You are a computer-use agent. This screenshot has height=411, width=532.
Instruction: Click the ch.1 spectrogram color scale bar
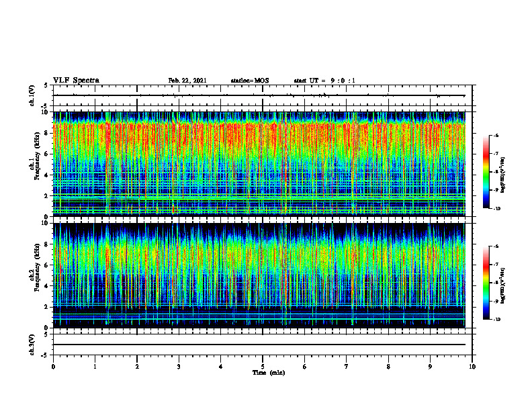pyautogui.click(x=486, y=172)
